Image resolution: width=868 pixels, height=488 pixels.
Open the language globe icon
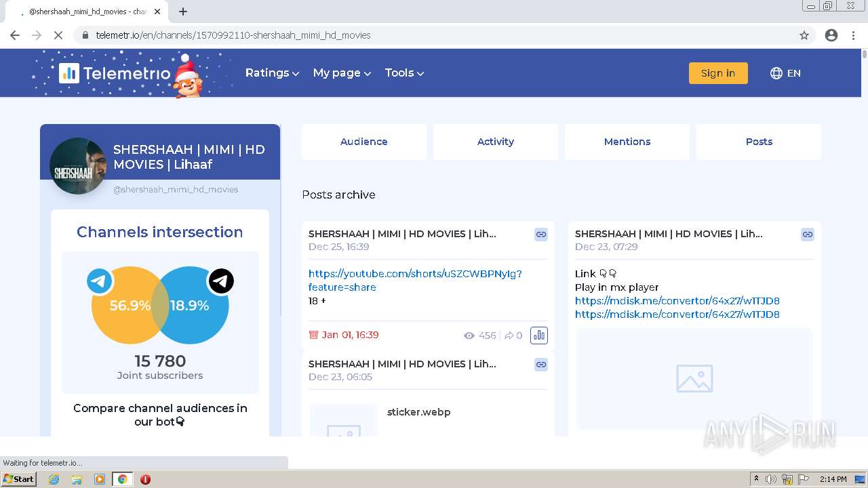[x=776, y=73]
